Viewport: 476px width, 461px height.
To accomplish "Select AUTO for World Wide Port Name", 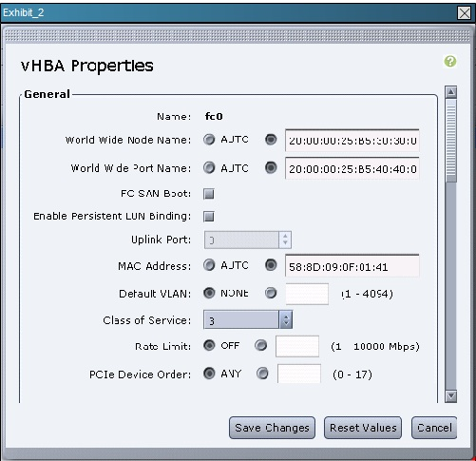I will coord(209,167).
